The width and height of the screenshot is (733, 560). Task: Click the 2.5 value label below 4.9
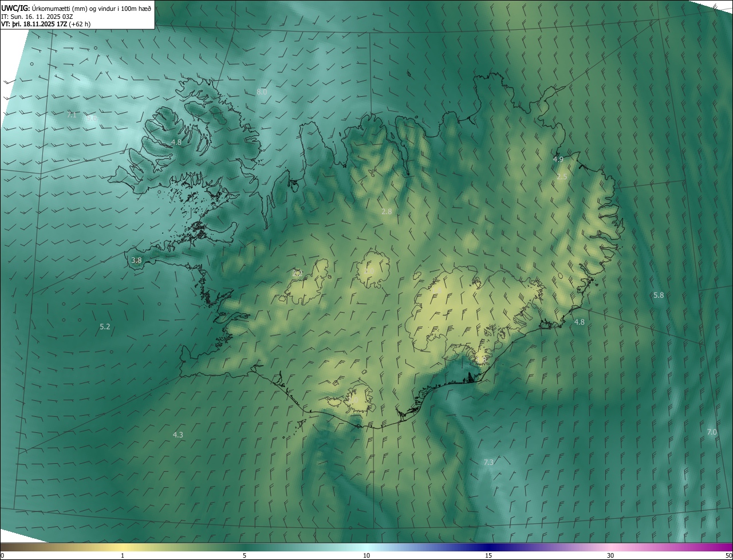coord(562,176)
